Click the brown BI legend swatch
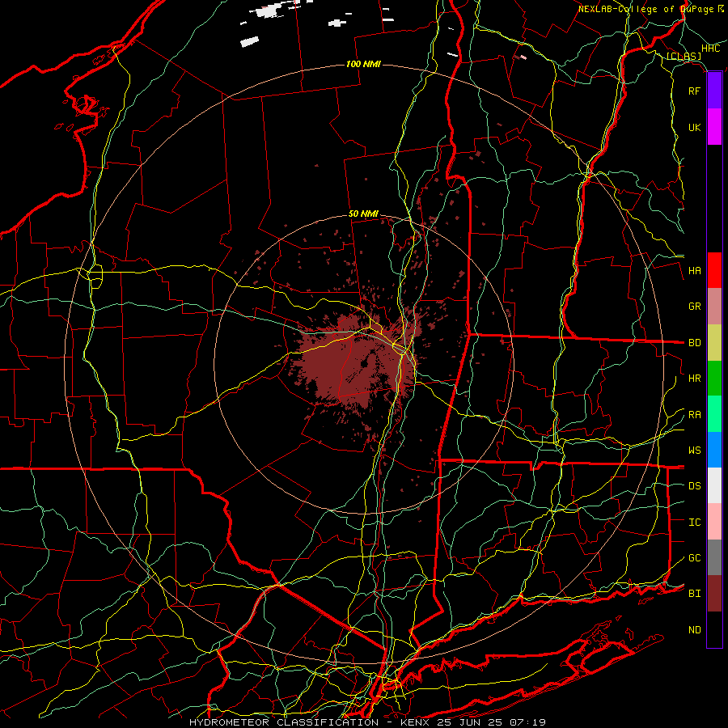Screen dimensions: 728x728 click(x=714, y=594)
